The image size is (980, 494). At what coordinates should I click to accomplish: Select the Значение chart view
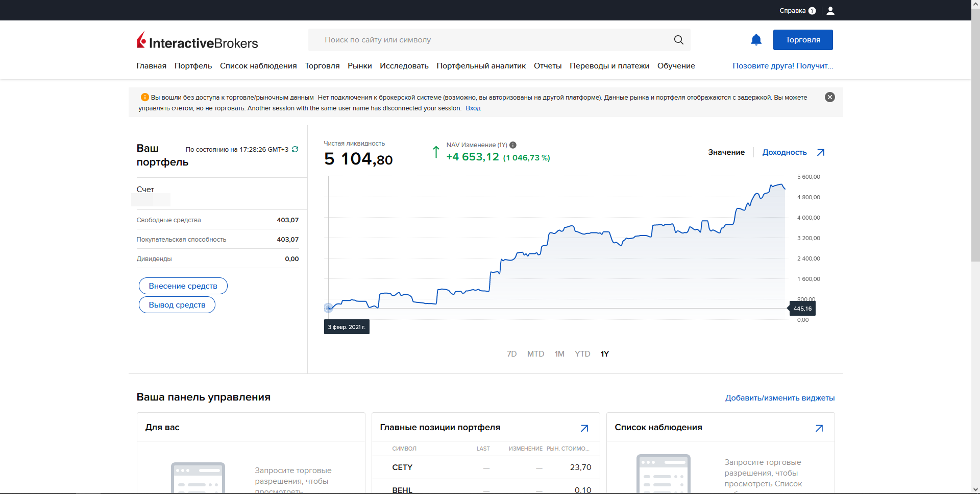click(x=726, y=152)
